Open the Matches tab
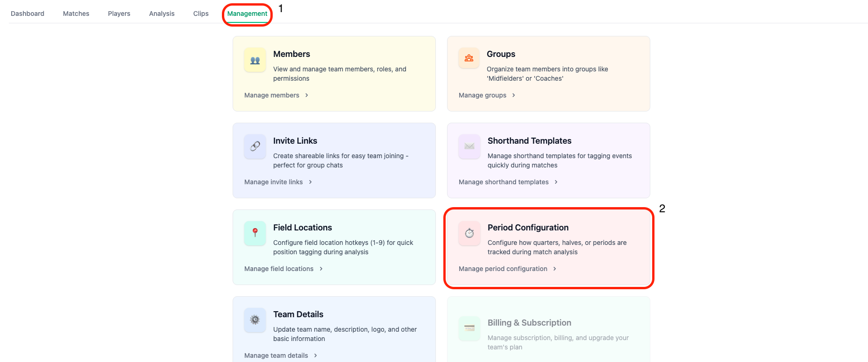868x362 pixels. coord(76,14)
